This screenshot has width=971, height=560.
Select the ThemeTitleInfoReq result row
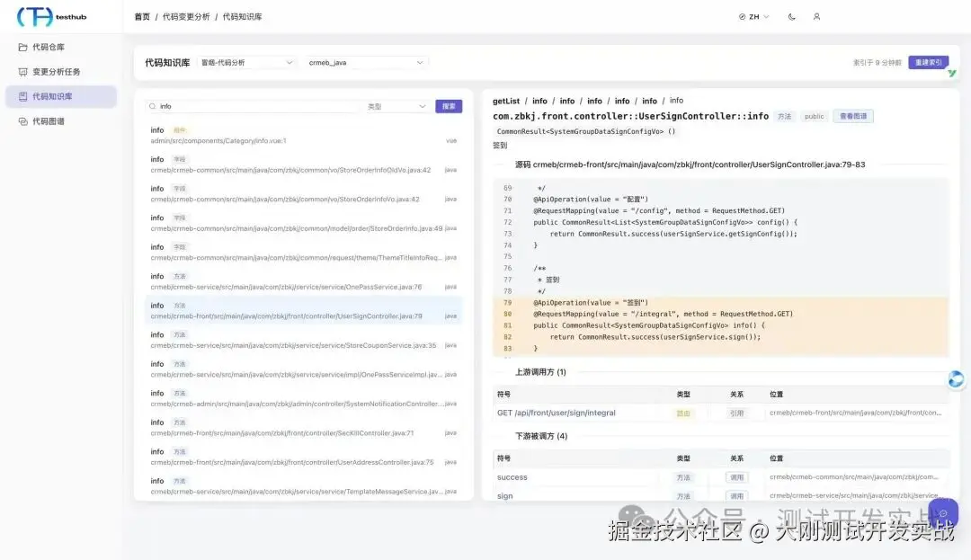click(304, 252)
